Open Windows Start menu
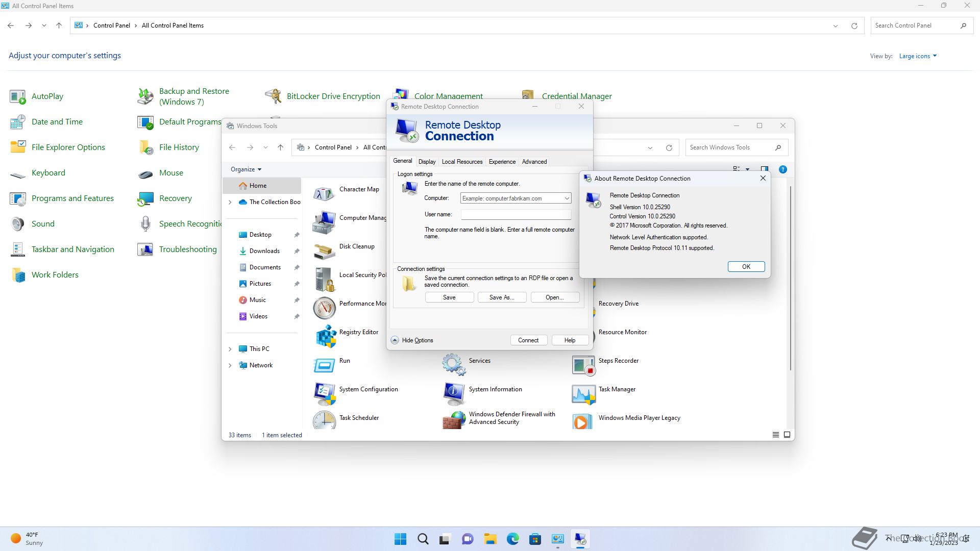Viewport: 980px width, 551px height. tap(400, 539)
